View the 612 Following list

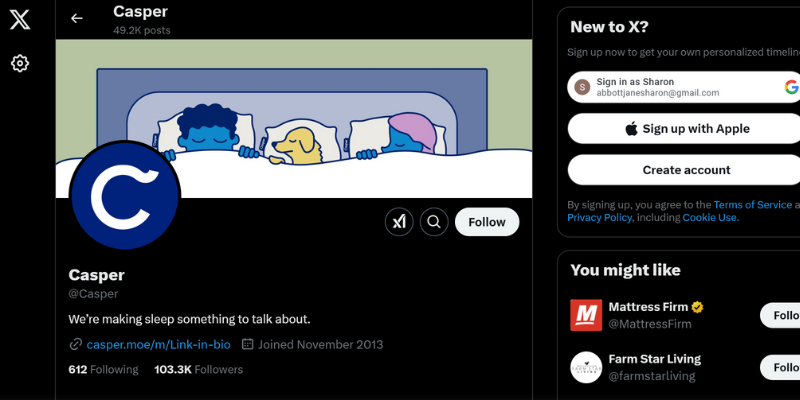click(x=103, y=369)
